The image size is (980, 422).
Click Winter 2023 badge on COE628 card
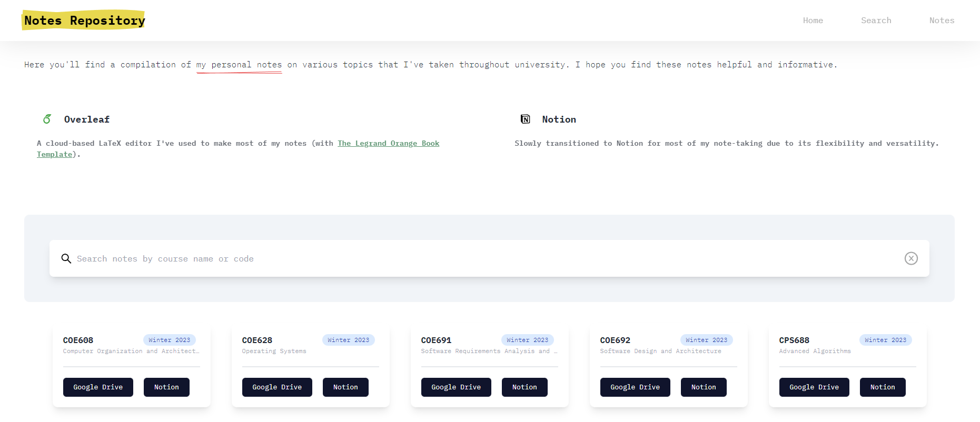(349, 340)
